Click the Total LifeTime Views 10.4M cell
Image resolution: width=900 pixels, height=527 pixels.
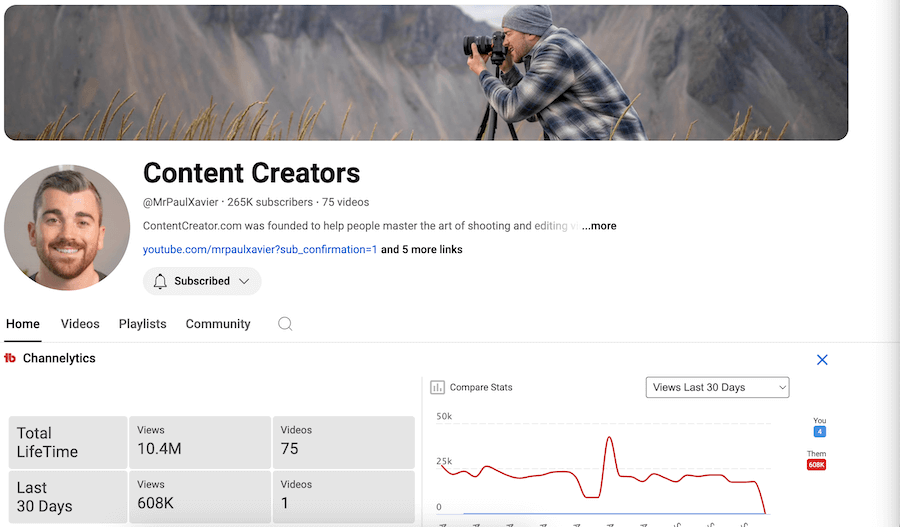click(200, 443)
